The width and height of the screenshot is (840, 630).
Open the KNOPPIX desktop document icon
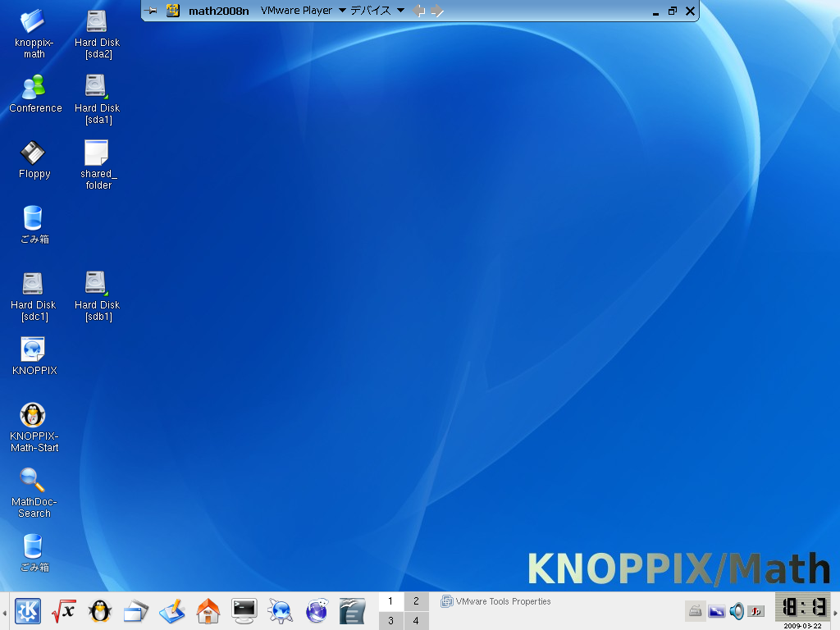33,349
